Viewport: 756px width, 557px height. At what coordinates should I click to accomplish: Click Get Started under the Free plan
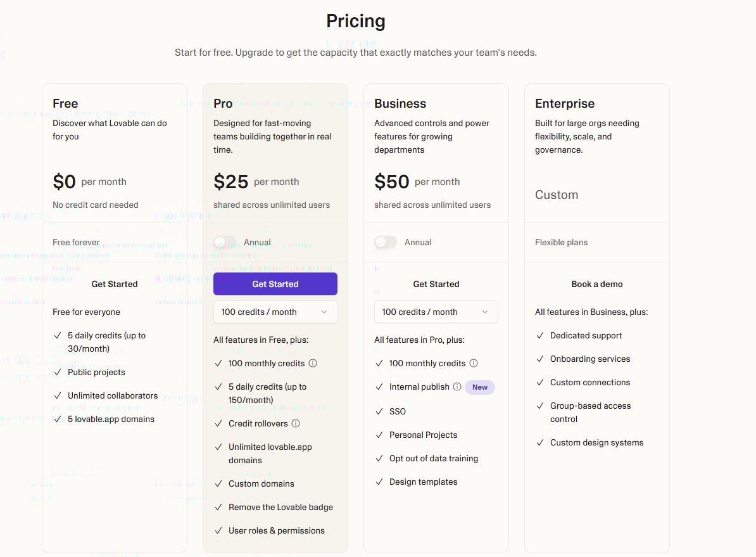tap(114, 284)
